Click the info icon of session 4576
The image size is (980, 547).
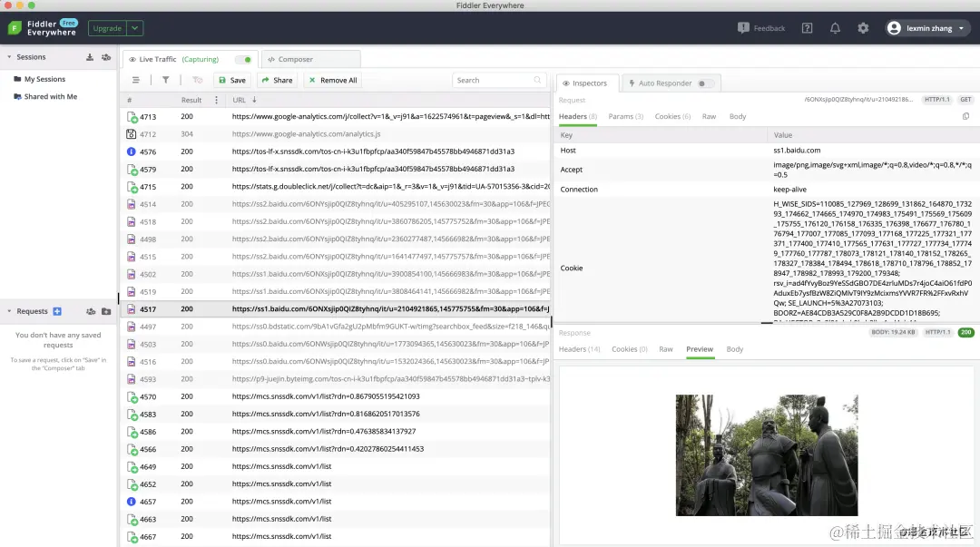pos(132,151)
